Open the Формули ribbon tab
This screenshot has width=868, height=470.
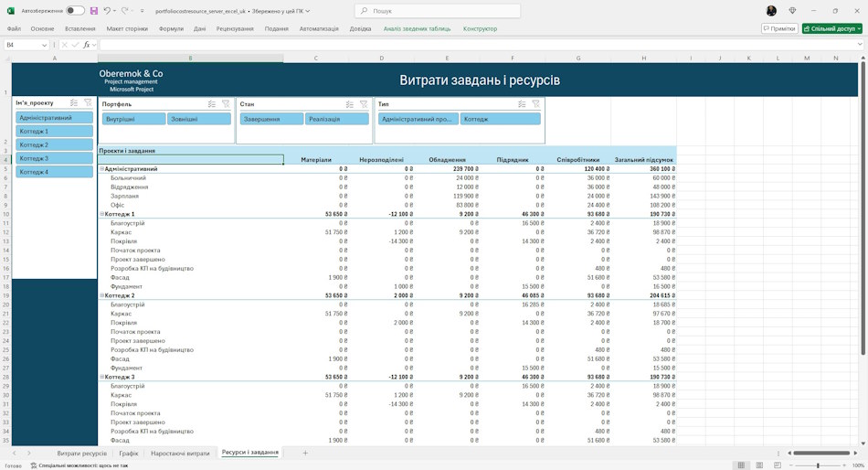click(171, 29)
